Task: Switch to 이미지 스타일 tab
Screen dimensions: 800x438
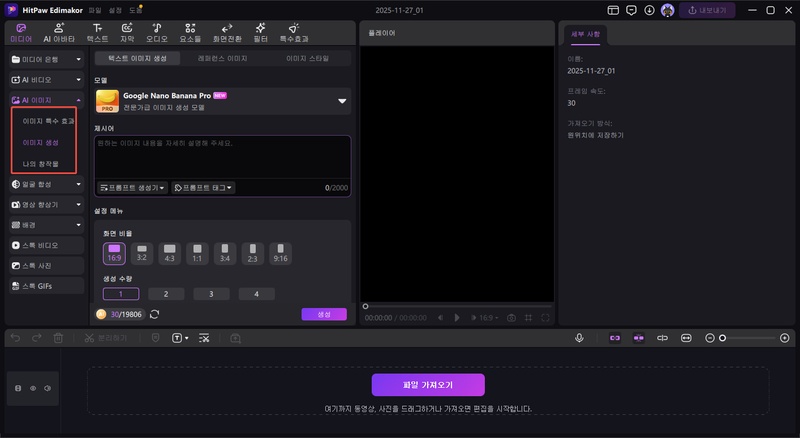Action: (307, 59)
